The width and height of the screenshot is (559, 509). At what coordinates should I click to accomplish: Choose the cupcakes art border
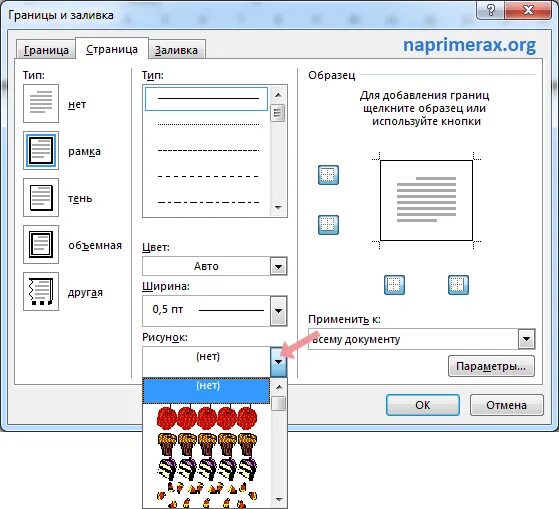pyautogui.click(x=207, y=444)
